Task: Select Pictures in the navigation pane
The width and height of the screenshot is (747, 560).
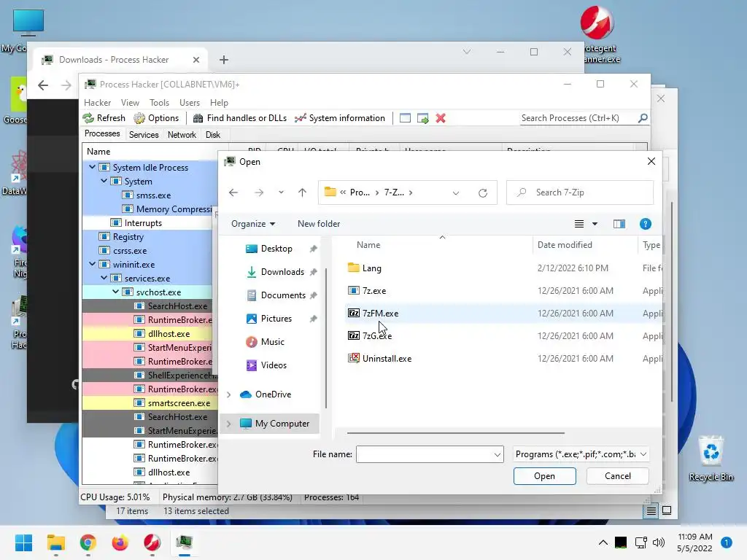Action: click(276, 319)
